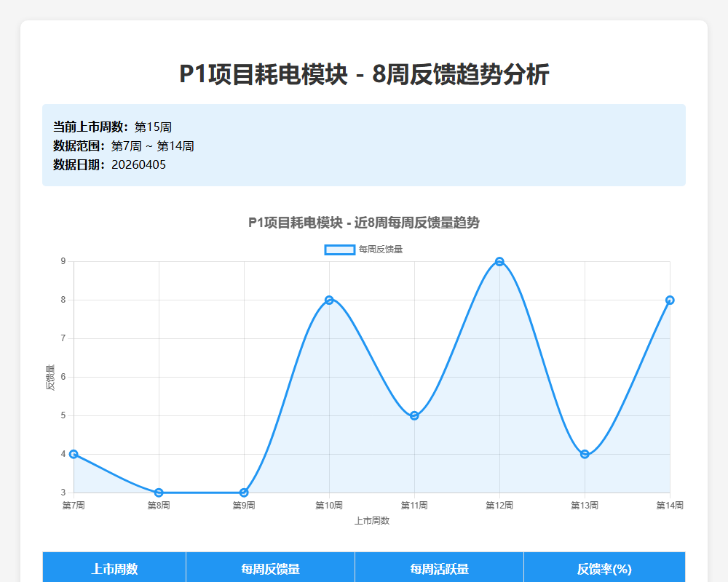Click the 每周活跃量 table header
728x582 pixels.
coord(439,568)
